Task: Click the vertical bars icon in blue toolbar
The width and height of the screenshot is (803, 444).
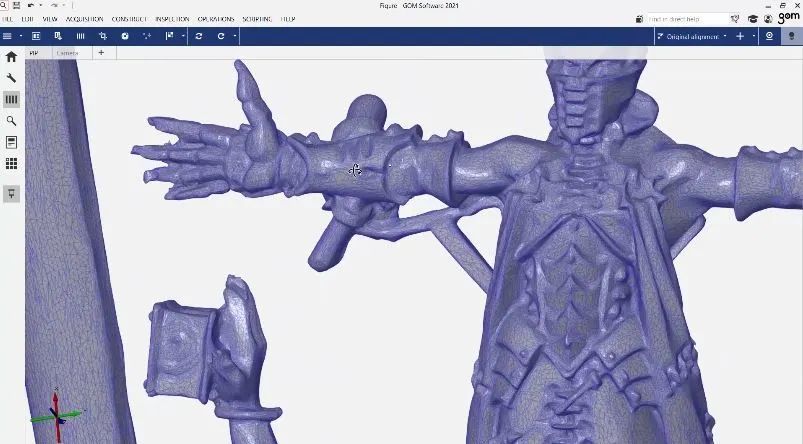Action: (80, 36)
